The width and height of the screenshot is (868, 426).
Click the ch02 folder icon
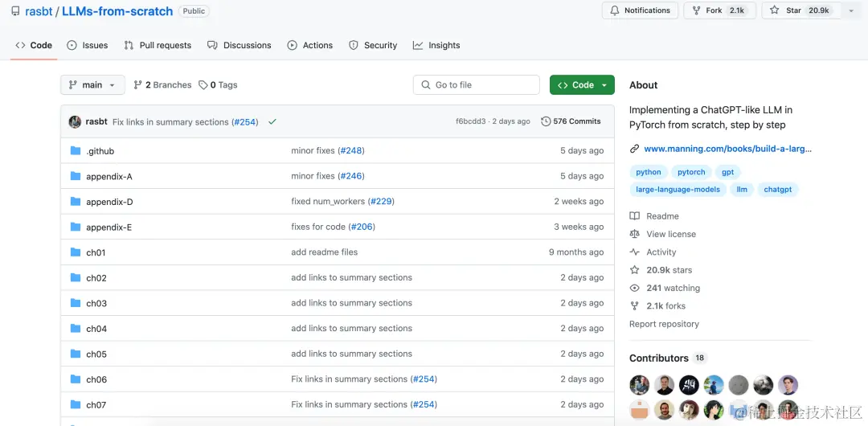coord(76,277)
